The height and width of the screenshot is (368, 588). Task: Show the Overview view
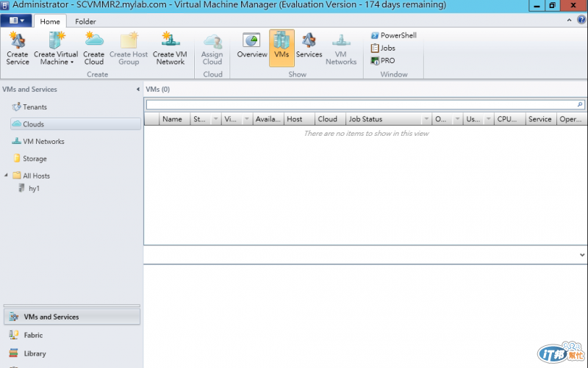[x=251, y=46]
